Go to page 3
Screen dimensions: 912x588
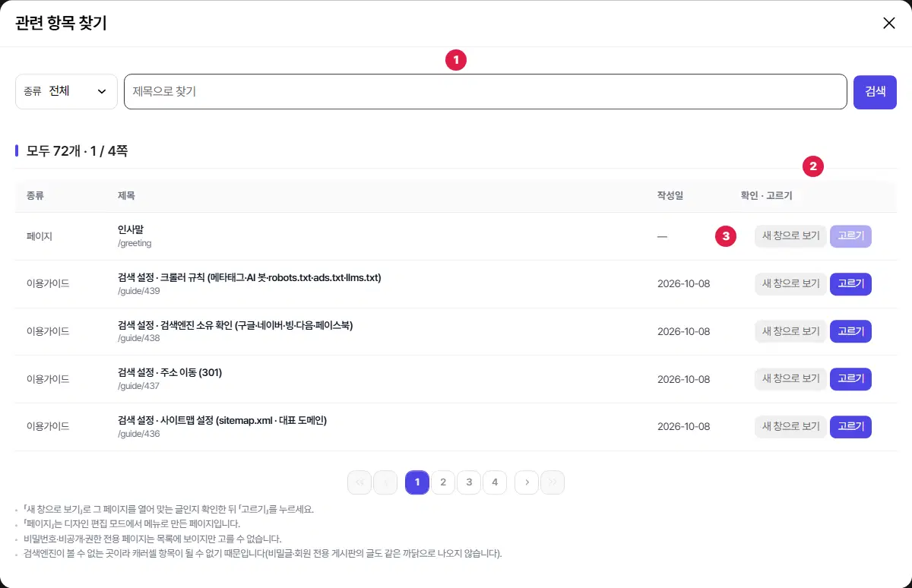[x=469, y=482]
